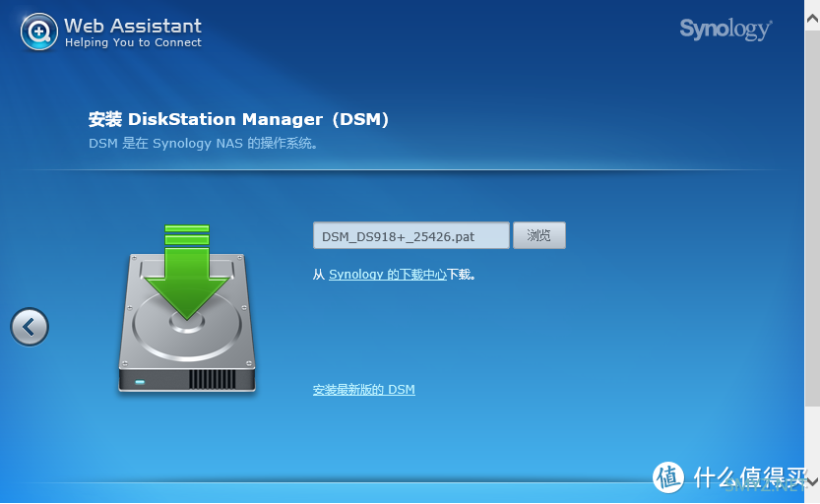Click the Helping You to Connect tagline
This screenshot has height=504, width=820.
click(x=133, y=43)
